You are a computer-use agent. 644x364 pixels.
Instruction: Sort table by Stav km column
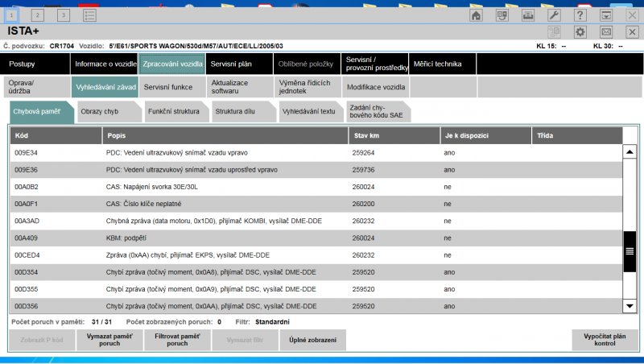tap(394, 135)
